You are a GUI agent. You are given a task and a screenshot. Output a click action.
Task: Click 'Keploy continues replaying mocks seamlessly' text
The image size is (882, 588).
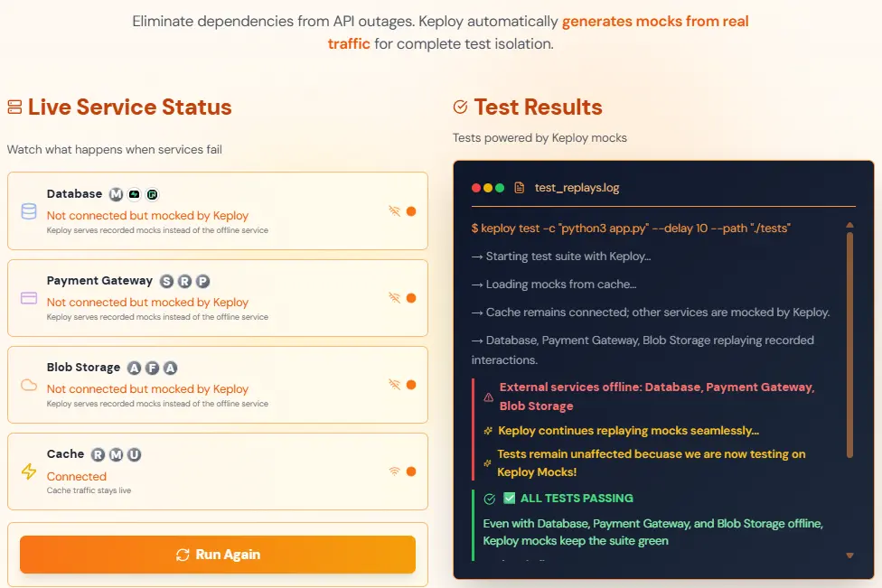[628, 431]
